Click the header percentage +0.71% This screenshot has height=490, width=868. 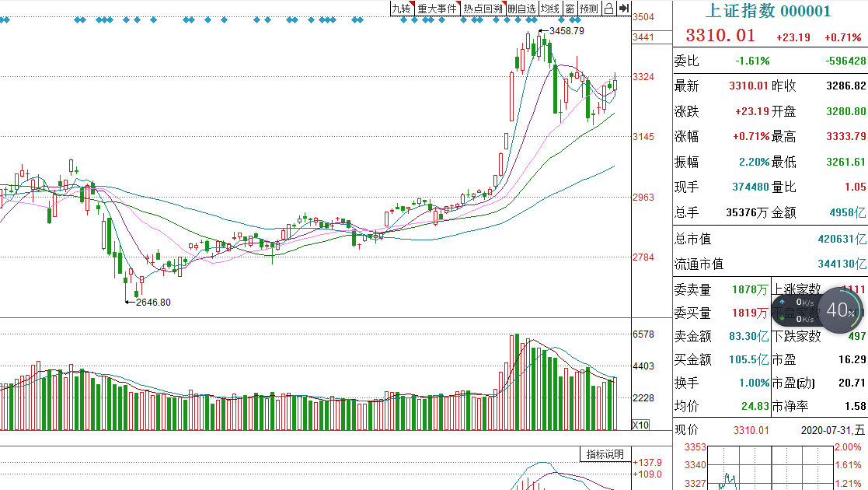(843, 37)
